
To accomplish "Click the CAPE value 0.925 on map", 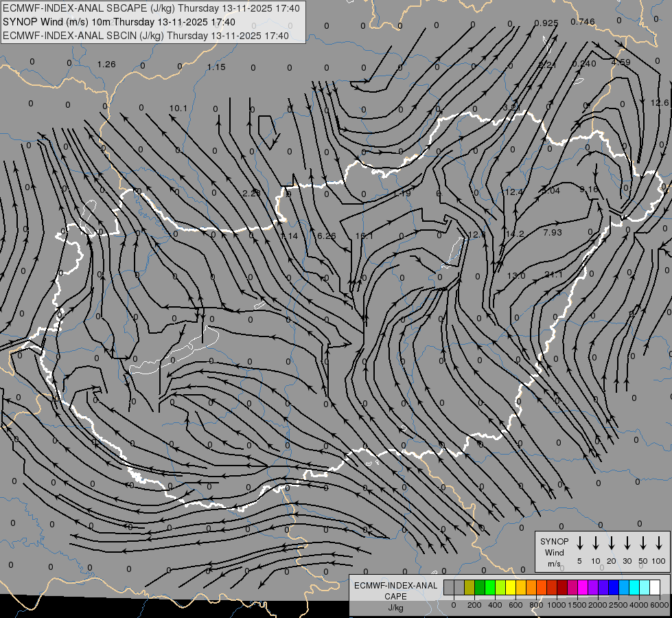I will click(546, 23).
